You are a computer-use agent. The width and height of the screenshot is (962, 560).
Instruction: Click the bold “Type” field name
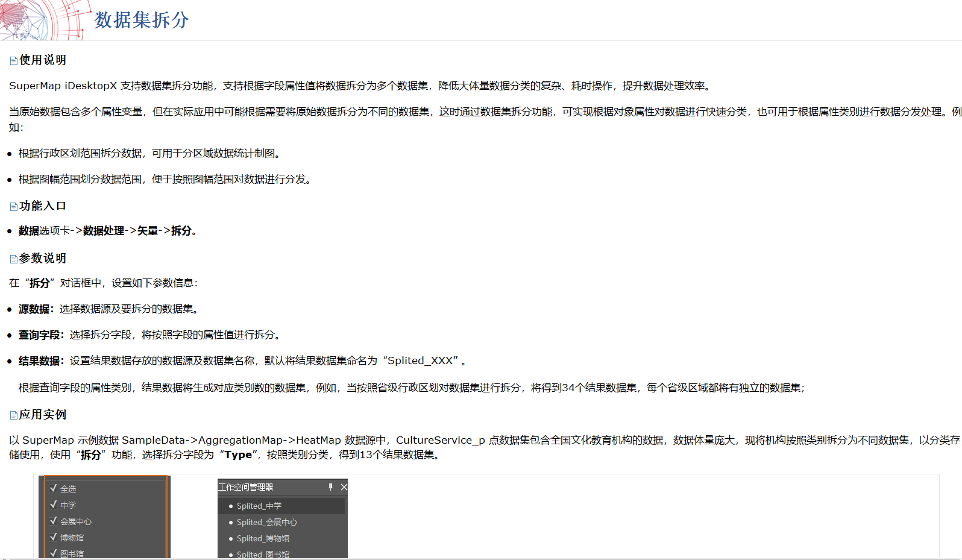click(x=239, y=455)
